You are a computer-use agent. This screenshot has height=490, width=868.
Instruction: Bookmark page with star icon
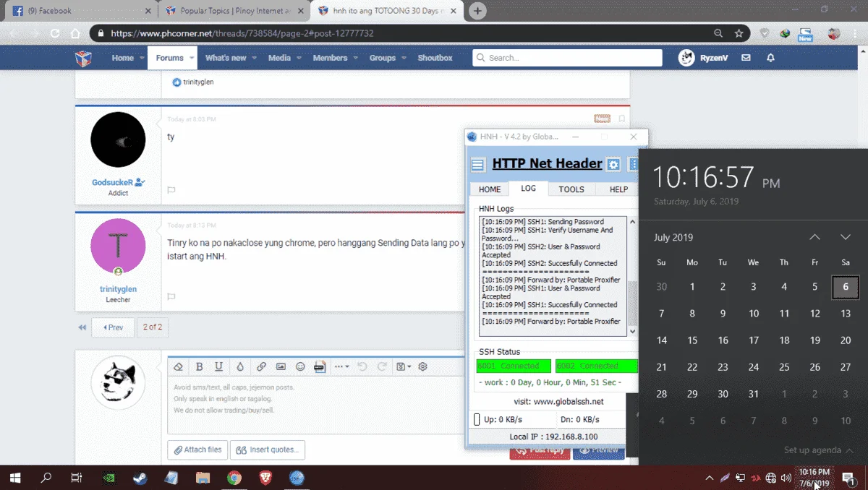[x=739, y=33]
